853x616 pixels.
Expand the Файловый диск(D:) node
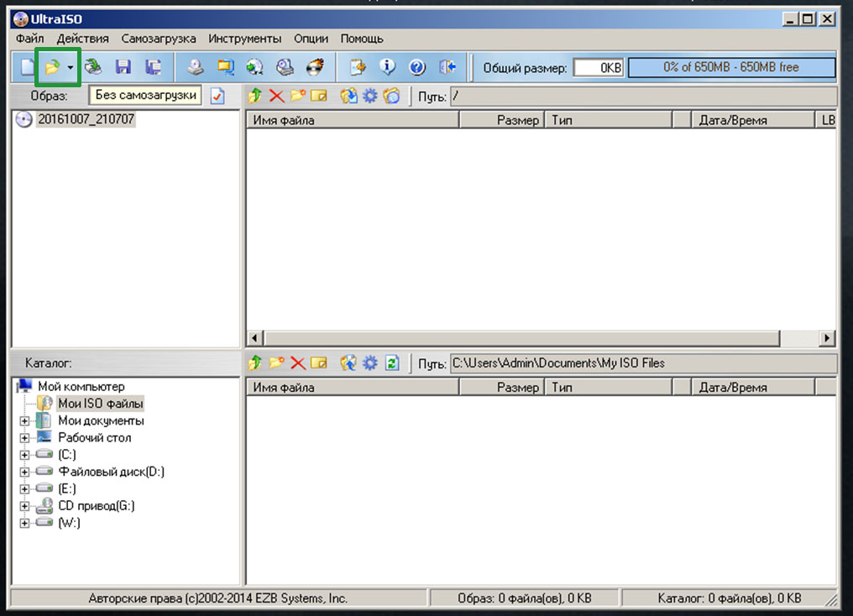point(24,472)
